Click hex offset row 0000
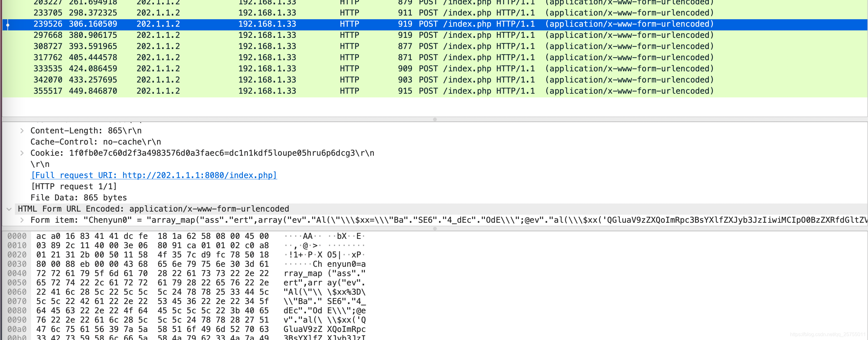This screenshot has width=868, height=340. pyautogui.click(x=17, y=236)
